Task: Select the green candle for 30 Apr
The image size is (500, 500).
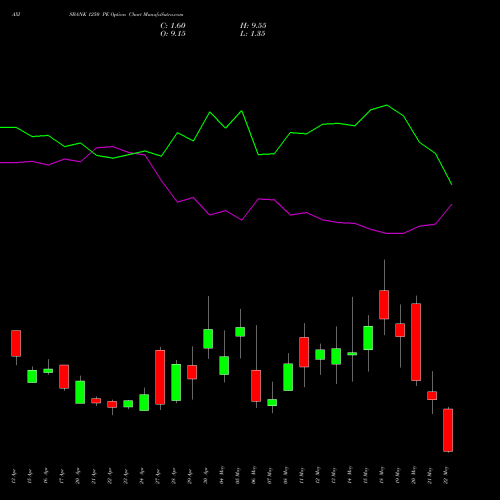Action: click(208, 339)
